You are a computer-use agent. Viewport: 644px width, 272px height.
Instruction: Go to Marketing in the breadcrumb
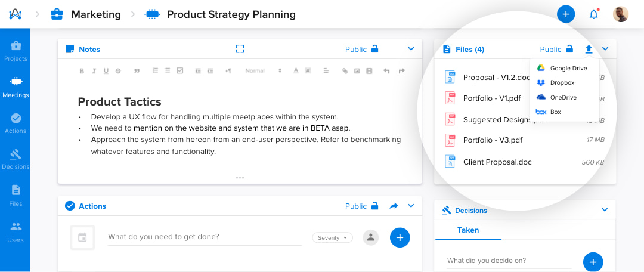pyautogui.click(x=96, y=15)
